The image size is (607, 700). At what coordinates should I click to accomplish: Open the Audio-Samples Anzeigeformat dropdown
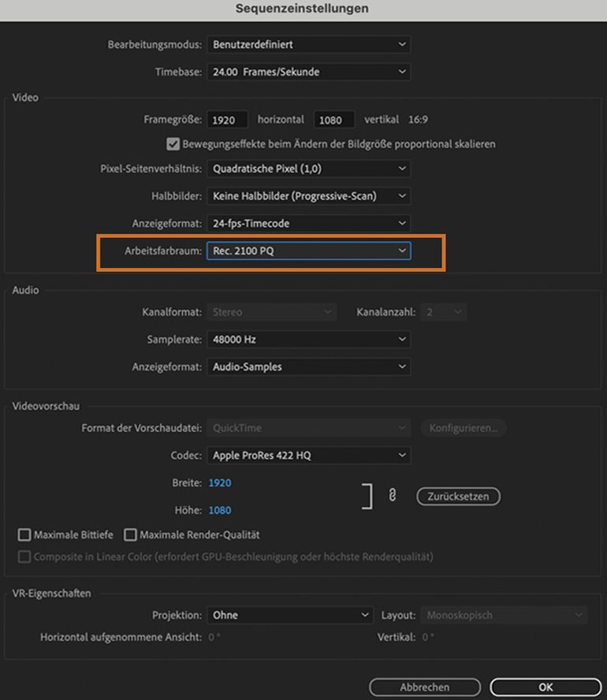(x=308, y=367)
